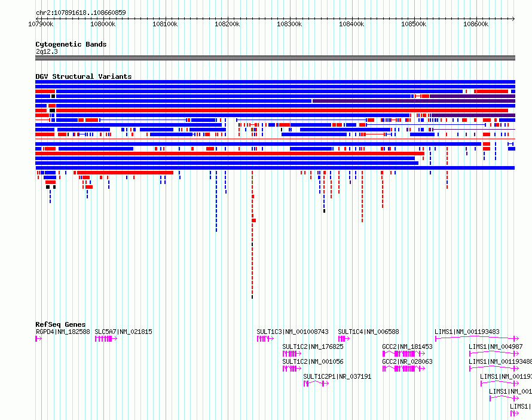
Task: Select the SULT1C2P1 pseudogene transcript glyph
Action: (316, 384)
